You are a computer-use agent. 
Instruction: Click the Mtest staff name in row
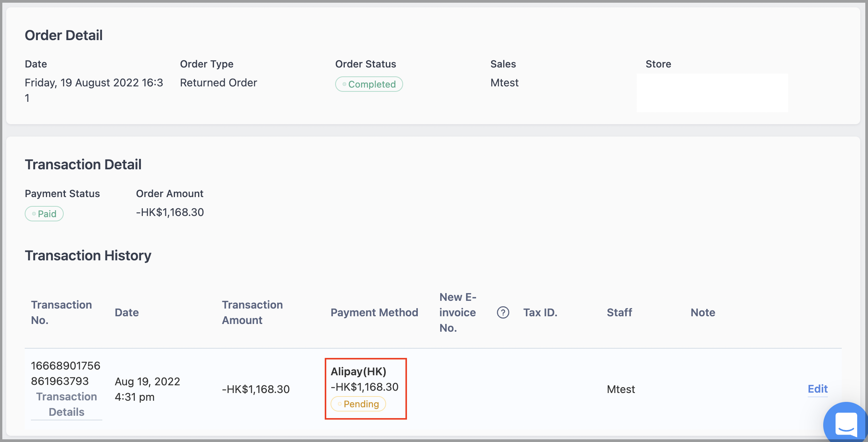620,389
